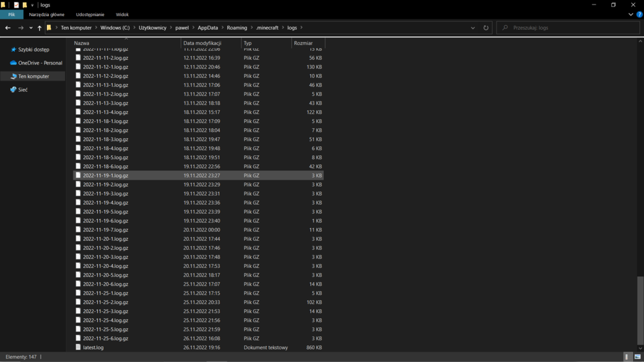Click 'Windows (C:)' breadcrumb
Screen dimensions: 644x362
click(115, 28)
